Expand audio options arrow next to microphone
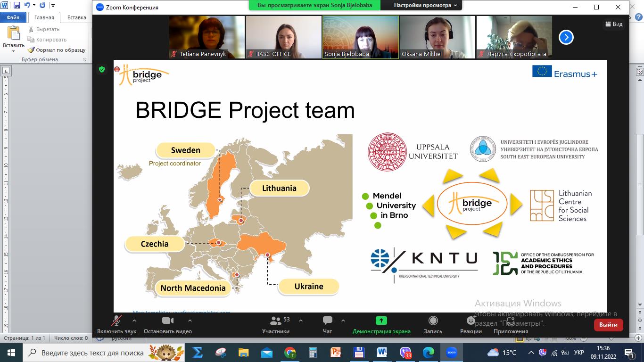The image size is (644, 362). coord(134,321)
